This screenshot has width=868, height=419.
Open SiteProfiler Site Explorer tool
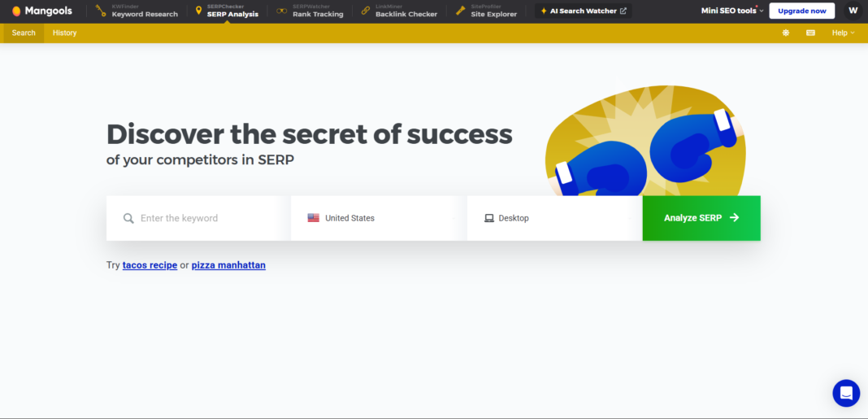[486, 11]
